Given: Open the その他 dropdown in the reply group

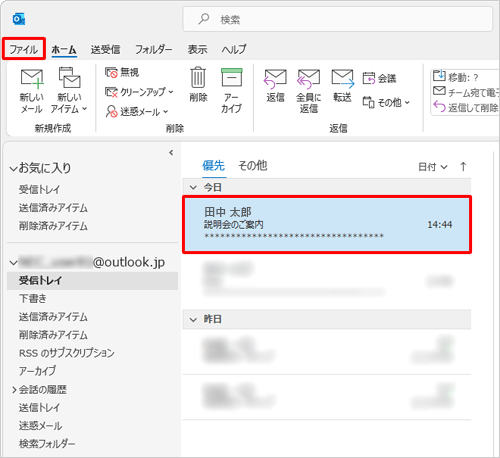Looking at the screenshot, I should [386, 102].
